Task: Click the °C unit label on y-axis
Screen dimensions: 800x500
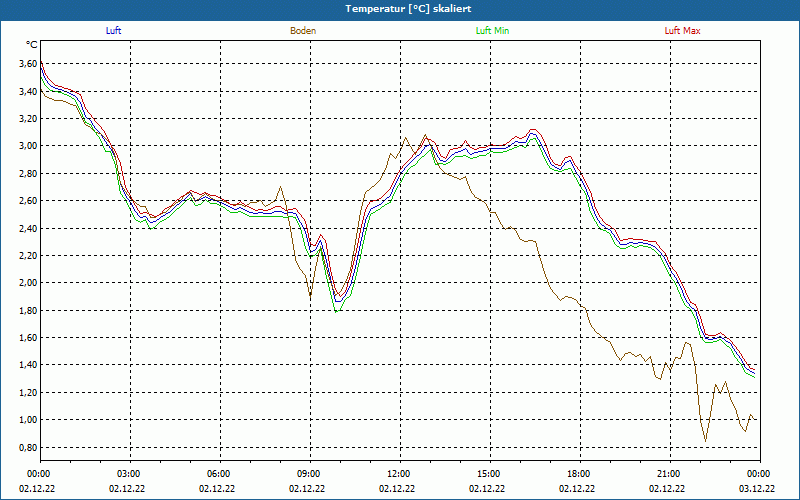Action: 32,45
